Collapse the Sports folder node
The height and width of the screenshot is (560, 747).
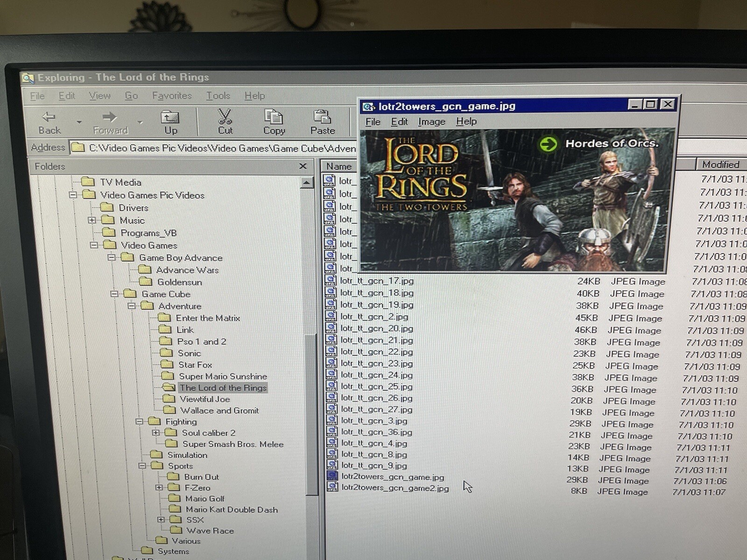[142, 466]
